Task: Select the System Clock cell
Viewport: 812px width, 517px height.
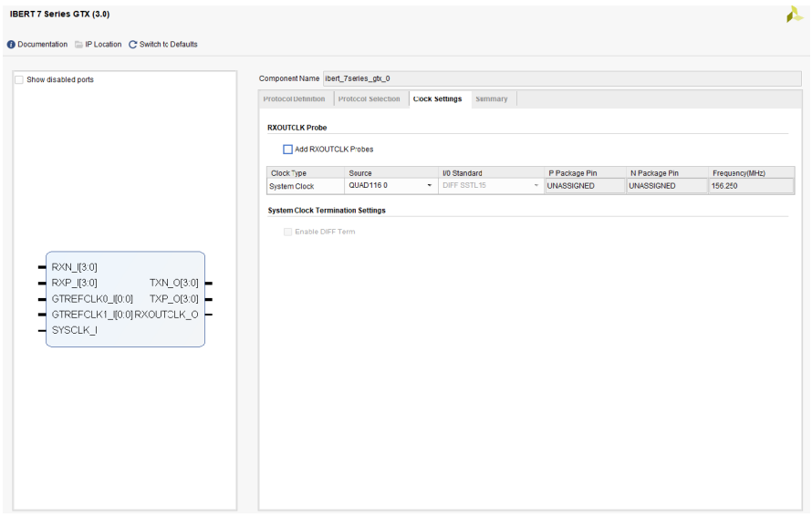Action: click(306, 186)
